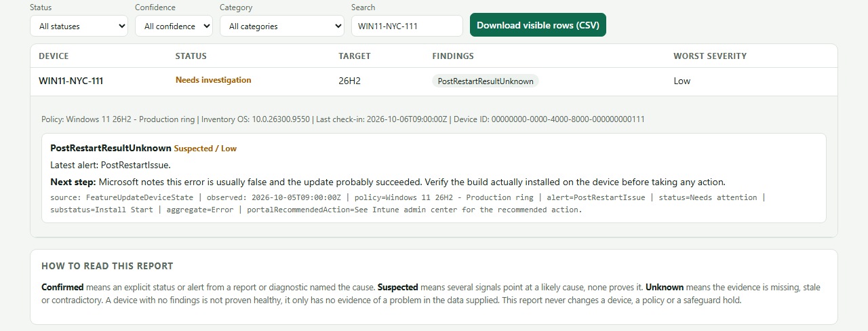The height and width of the screenshot is (331, 868).
Task: Click the DEVICE column header
Action: (x=54, y=56)
